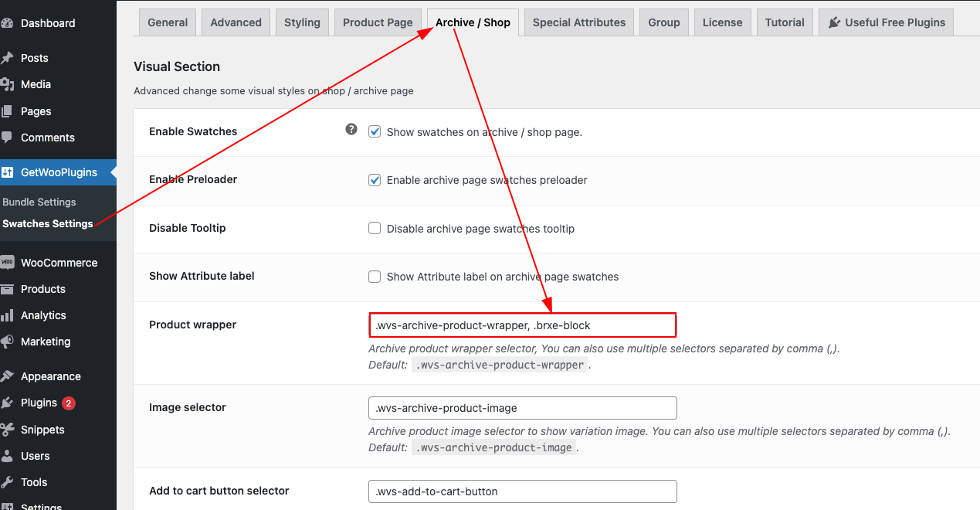Click the help question mark beside Enable Swatches
The width and height of the screenshot is (980, 510).
(351, 129)
